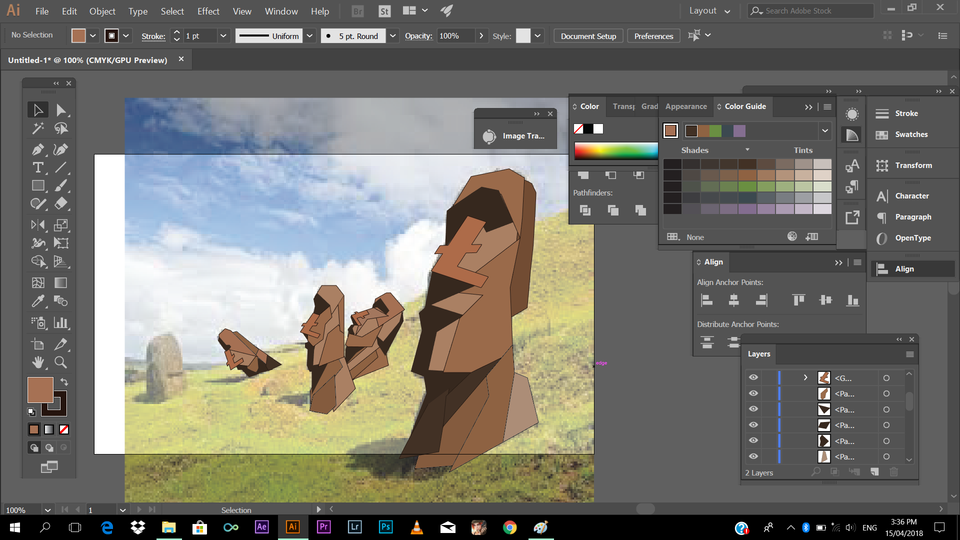Open the Effect menu
The height and width of the screenshot is (540, 960).
(208, 11)
